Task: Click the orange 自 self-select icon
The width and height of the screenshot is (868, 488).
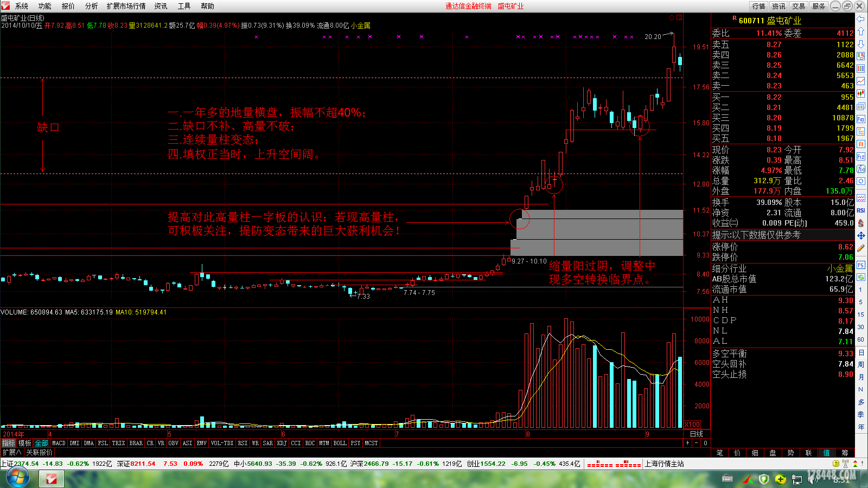Action: click(861, 144)
